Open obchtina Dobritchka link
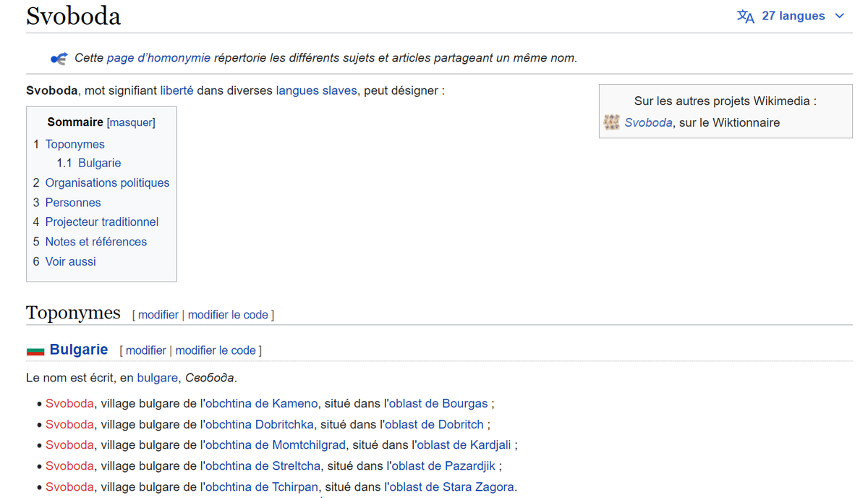Image resolution: width=868 pixels, height=498 pixels. tap(260, 424)
